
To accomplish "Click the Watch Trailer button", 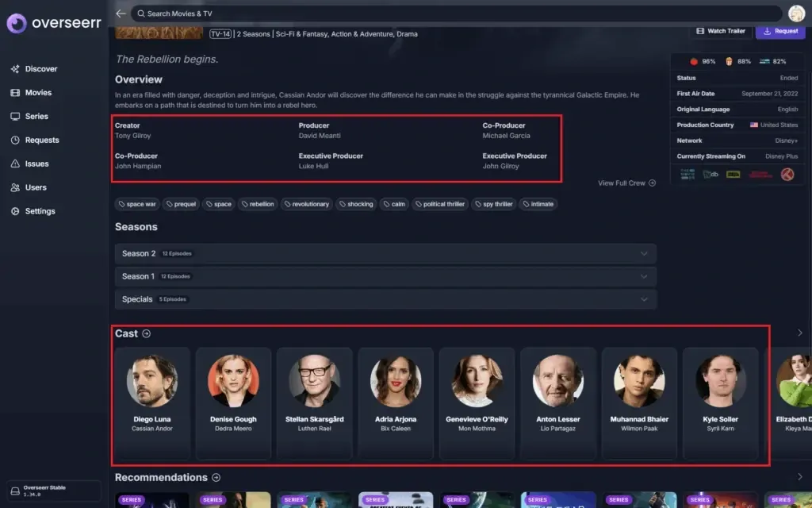I will [x=720, y=31].
